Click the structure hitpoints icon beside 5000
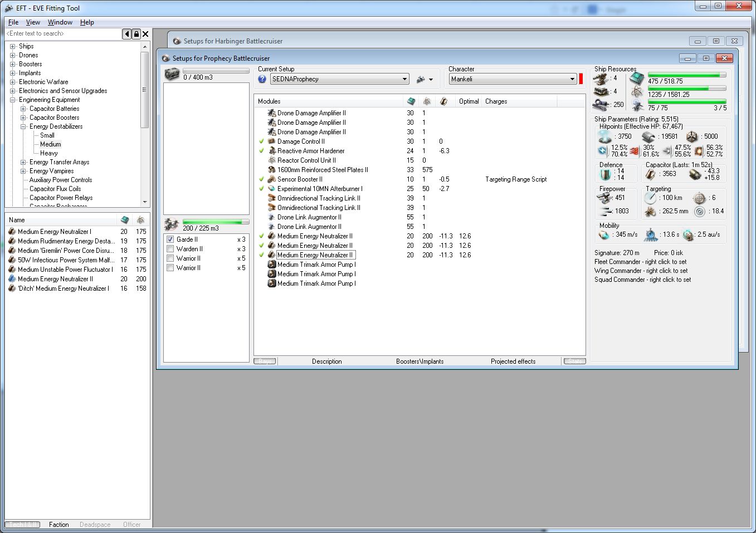This screenshot has height=533, width=756. (691, 136)
